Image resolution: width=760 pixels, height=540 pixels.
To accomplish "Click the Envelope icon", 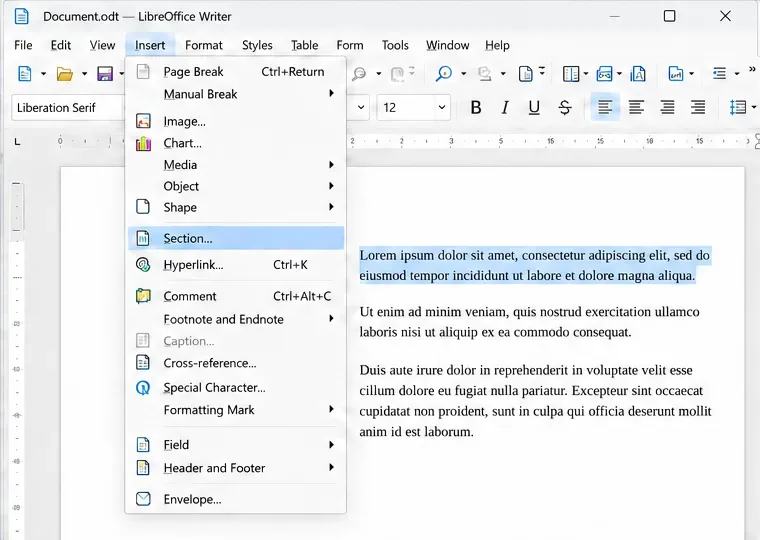I will [143, 499].
